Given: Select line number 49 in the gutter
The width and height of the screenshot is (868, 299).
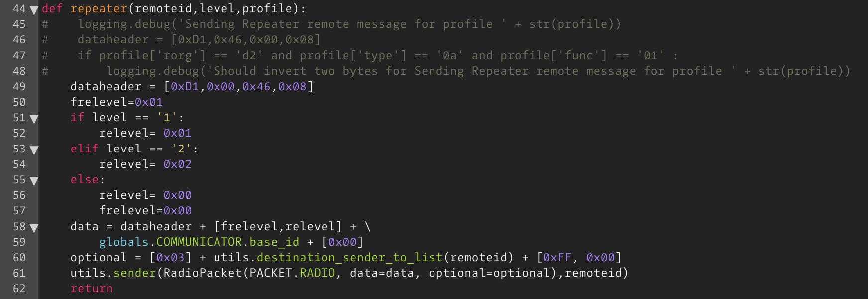Looking at the screenshot, I should 19,86.
